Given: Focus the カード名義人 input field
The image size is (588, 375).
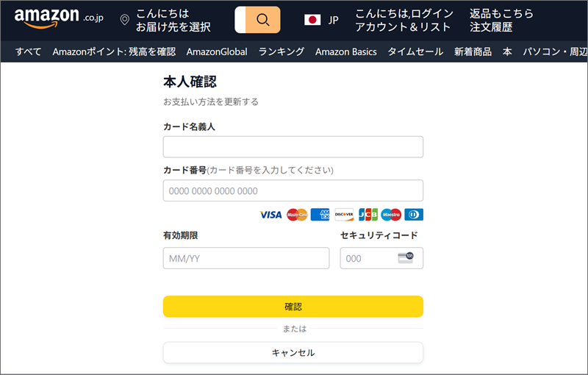Looking at the screenshot, I should 293,146.
